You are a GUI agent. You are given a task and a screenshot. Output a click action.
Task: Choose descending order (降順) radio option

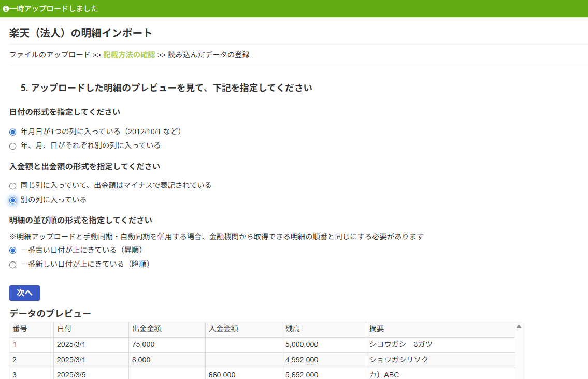pyautogui.click(x=13, y=265)
